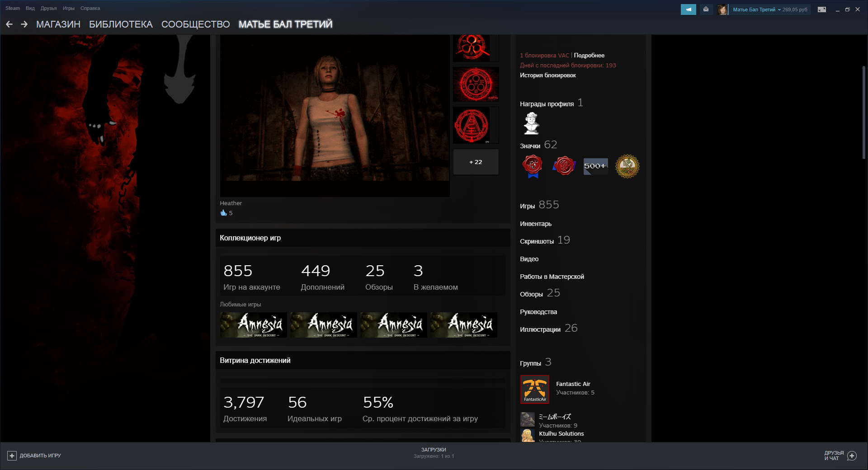Open Работы в Мастерской link
Image resolution: width=868 pixels, height=470 pixels.
tap(552, 277)
